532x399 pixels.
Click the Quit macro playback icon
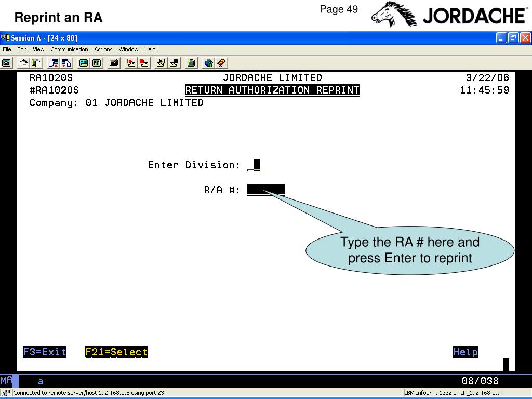pos(174,63)
